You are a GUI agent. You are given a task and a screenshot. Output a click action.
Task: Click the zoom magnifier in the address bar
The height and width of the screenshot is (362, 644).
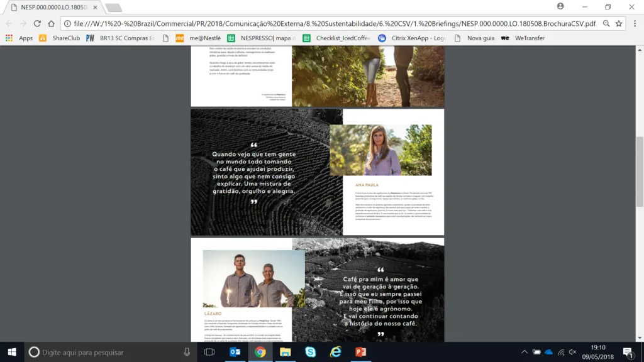point(606,23)
